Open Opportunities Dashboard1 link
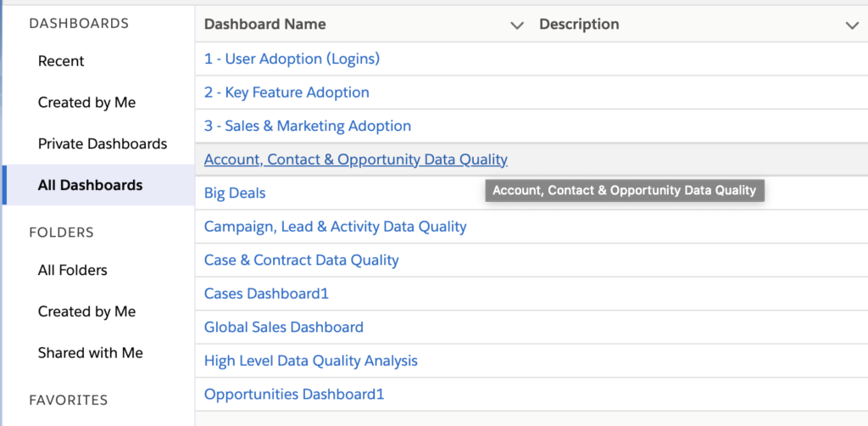The width and height of the screenshot is (868, 426). (294, 395)
